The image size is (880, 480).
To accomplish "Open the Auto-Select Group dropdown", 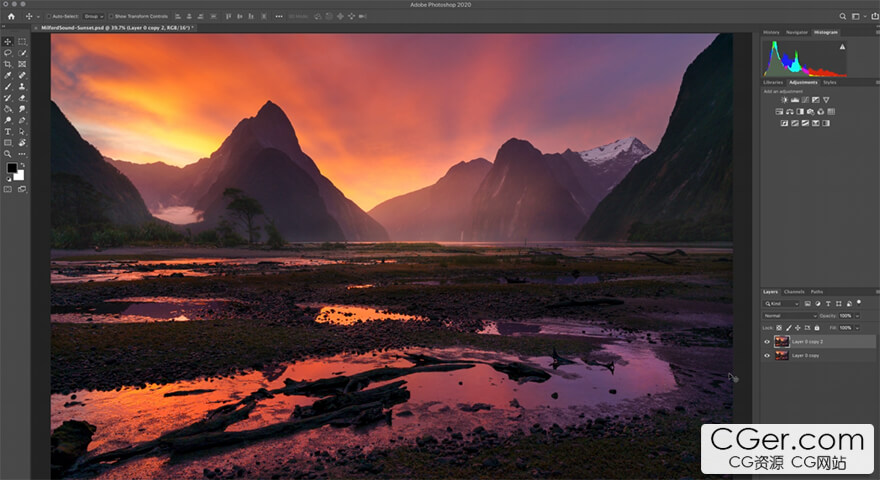I will point(93,17).
